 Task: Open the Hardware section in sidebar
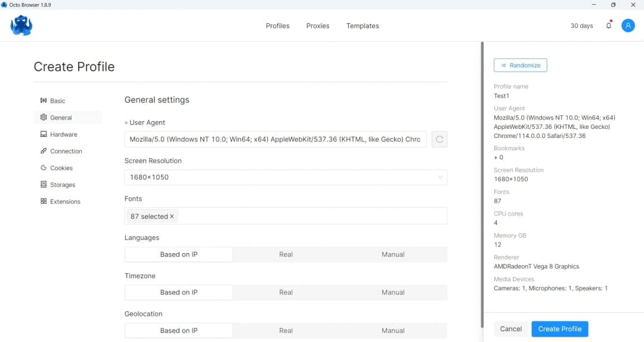(63, 134)
